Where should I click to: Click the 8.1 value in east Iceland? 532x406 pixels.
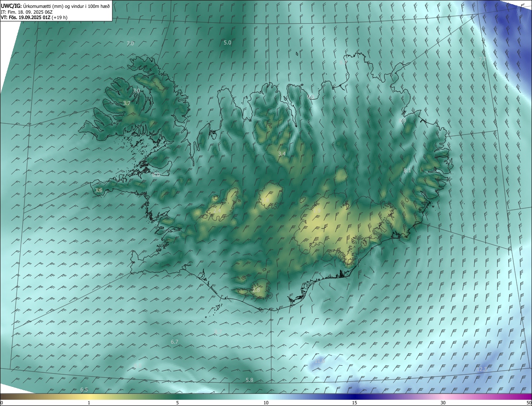click(x=407, y=170)
